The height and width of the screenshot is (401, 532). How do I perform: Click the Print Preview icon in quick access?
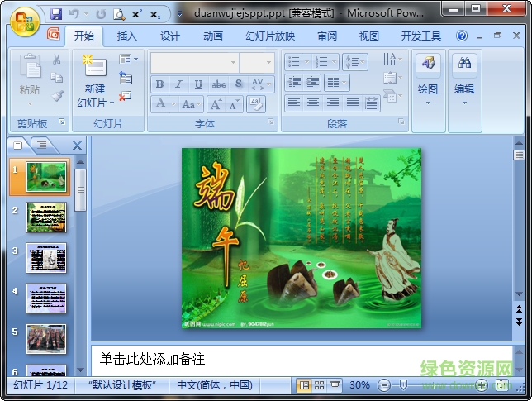[x=119, y=14]
